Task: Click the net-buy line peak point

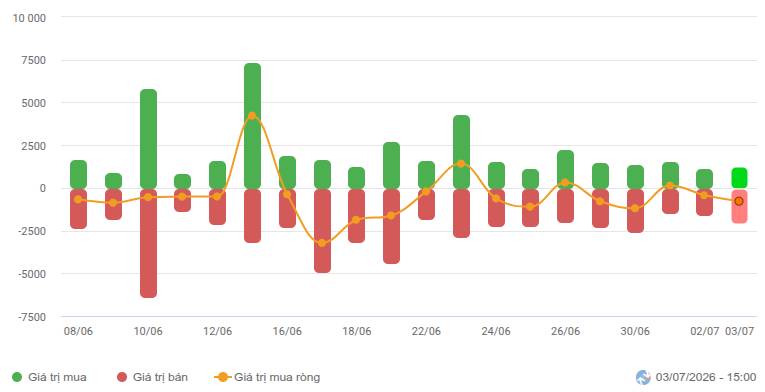Action: tap(252, 116)
